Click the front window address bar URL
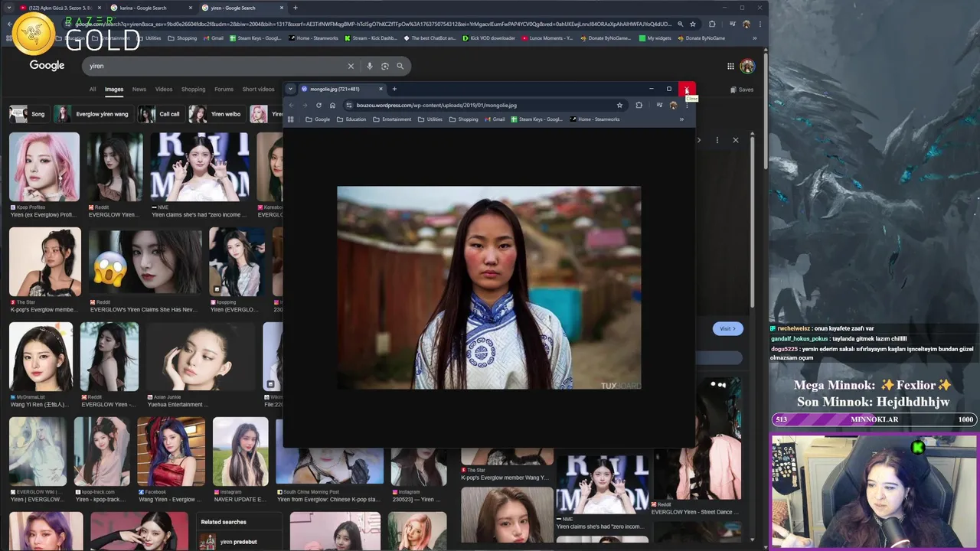This screenshot has height=551, width=980. [x=436, y=105]
